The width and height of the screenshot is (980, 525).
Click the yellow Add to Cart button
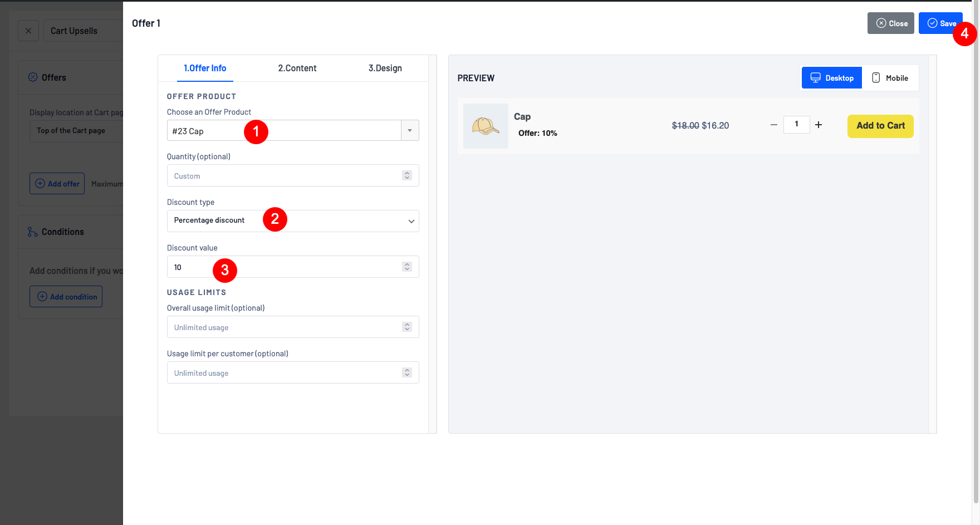point(880,126)
